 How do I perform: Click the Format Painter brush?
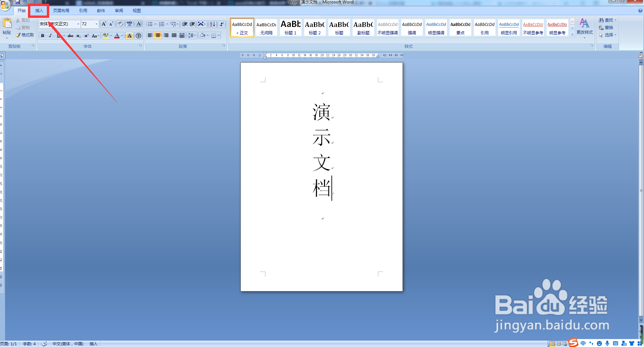(19, 35)
